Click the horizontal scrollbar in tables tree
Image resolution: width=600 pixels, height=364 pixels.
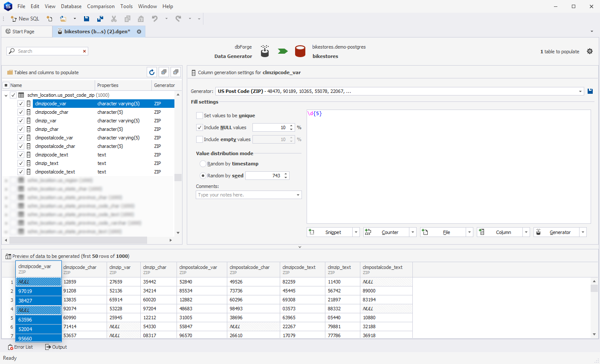tap(79, 240)
